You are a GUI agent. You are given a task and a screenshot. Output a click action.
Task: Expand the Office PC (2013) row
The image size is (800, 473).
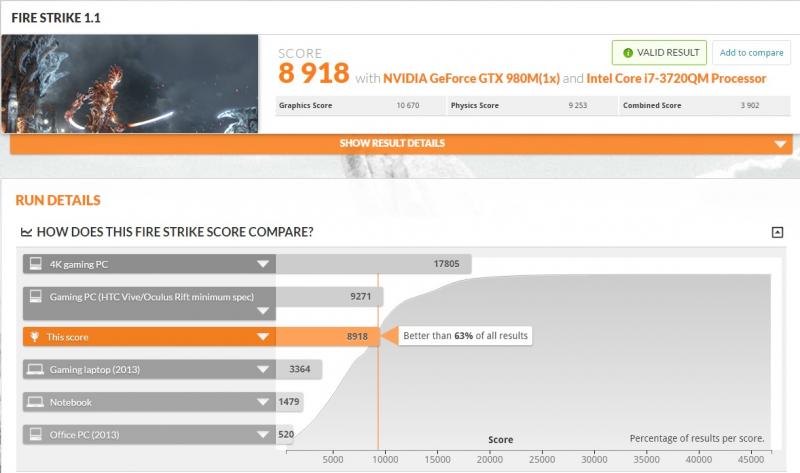[x=263, y=435]
